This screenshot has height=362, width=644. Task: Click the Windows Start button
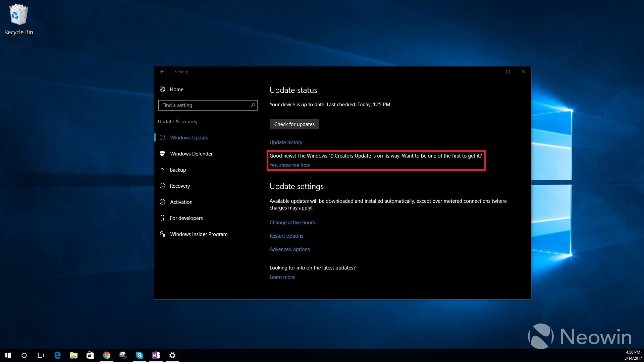pyautogui.click(x=8, y=355)
